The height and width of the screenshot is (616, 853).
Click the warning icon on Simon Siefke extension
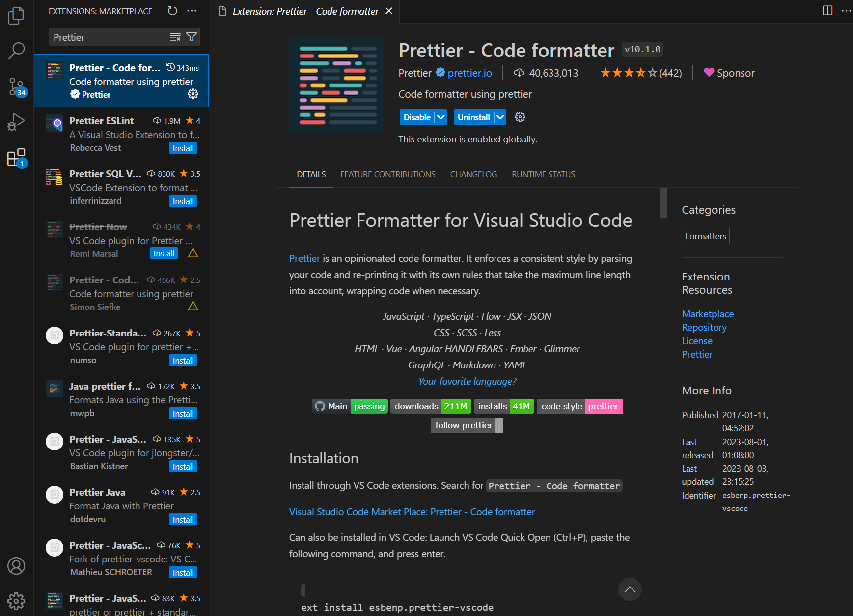(193, 306)
